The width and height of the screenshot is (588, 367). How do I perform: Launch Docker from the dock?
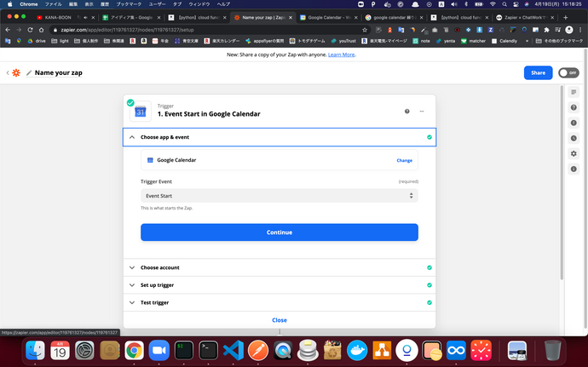357,351
